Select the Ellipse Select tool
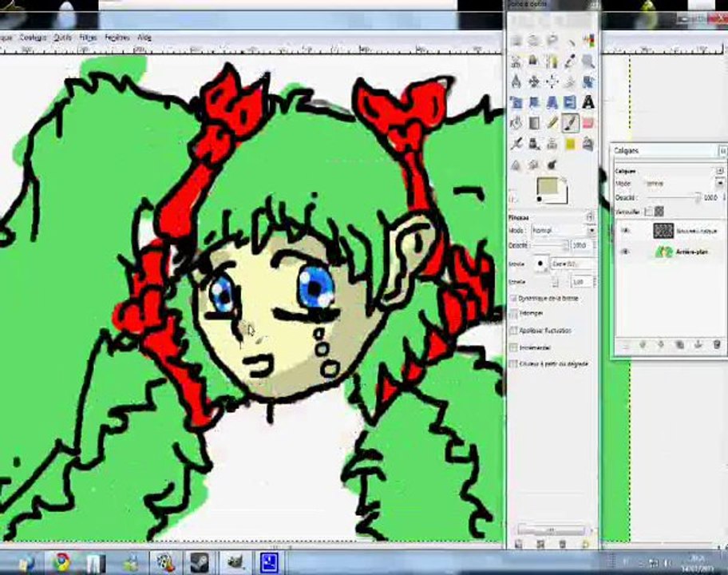This screenshot has width=728, height=575. tap(534, 41)
